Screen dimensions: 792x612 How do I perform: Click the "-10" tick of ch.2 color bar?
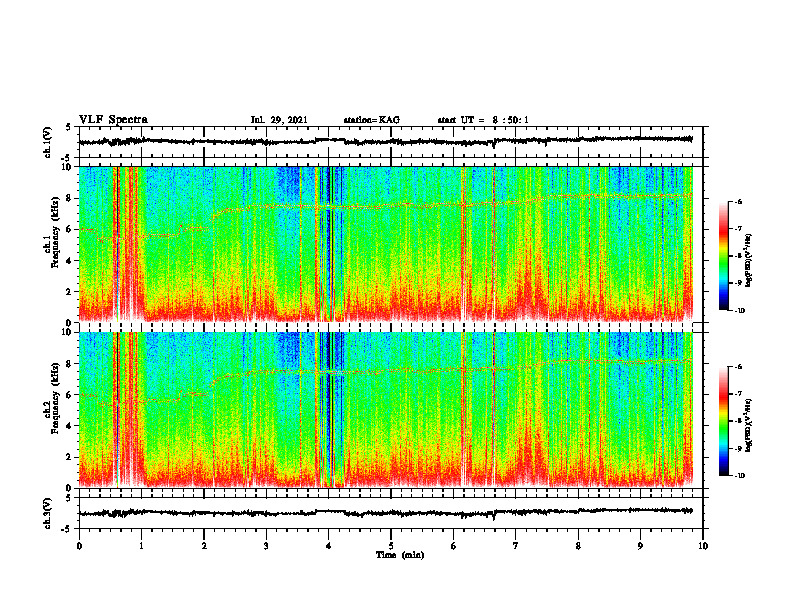[x=739, y=476]
